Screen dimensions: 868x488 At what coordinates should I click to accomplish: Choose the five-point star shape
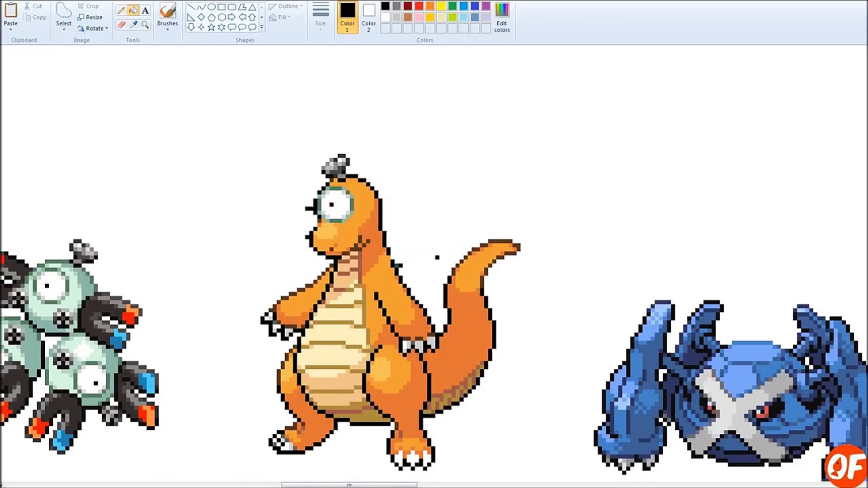pyautogui.click(x=211, y=27)
